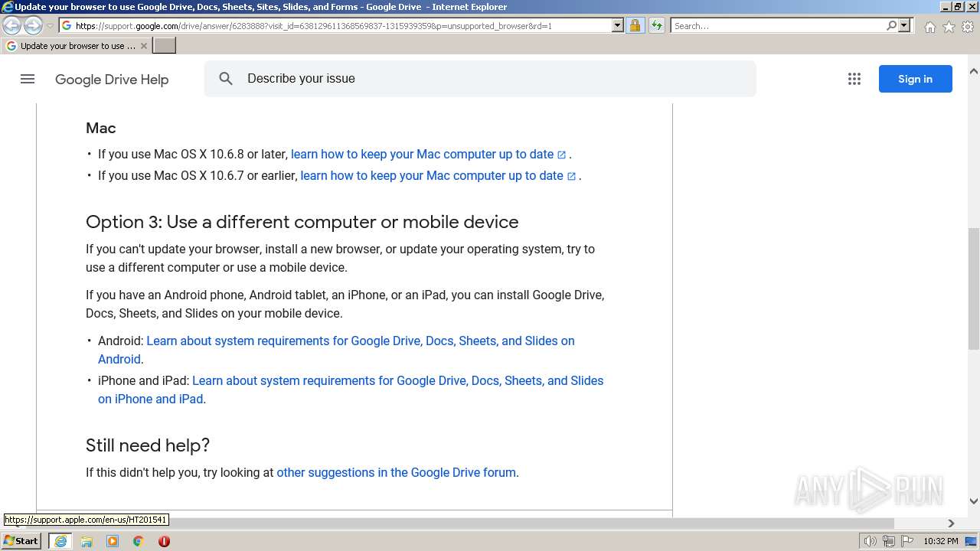Viewport: 980px width, 551px height.
Task: Start search with the magnifier icon
Action: [891, 25]
